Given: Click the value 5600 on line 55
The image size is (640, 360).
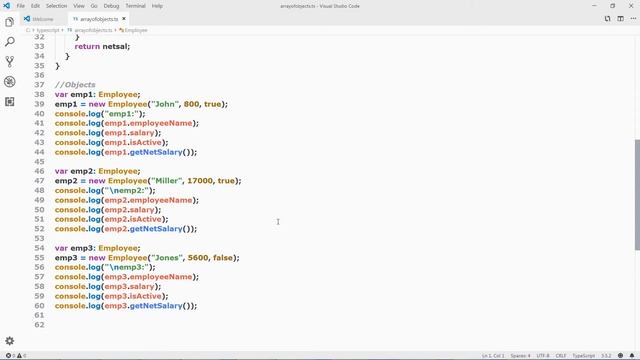Looking at the screenshot, I should (198, 258).
